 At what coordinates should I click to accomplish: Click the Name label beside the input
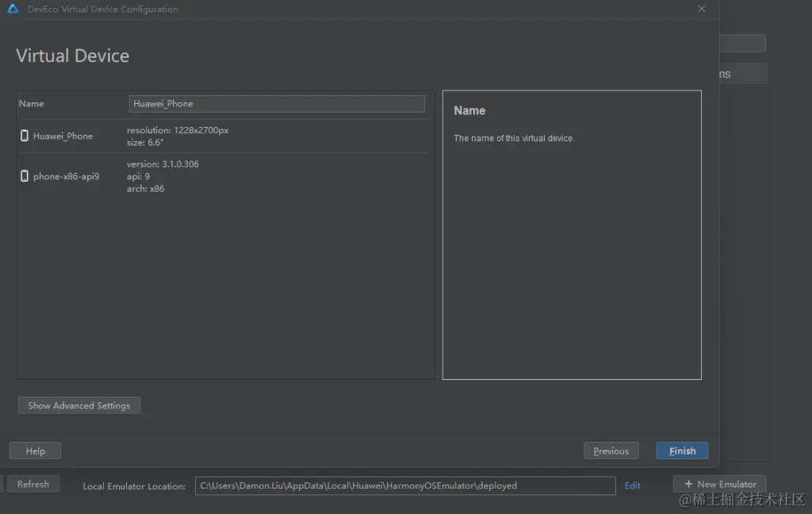[32, 104]
